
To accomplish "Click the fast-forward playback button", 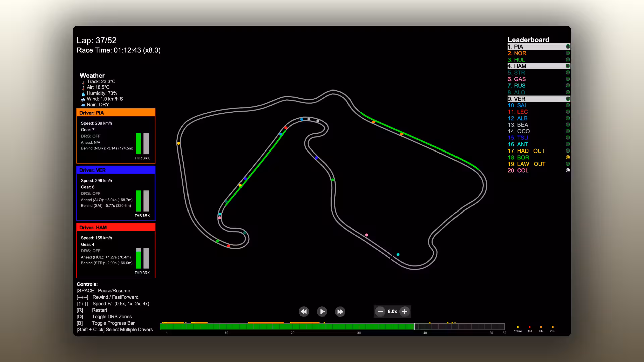I will pos(340,312).
